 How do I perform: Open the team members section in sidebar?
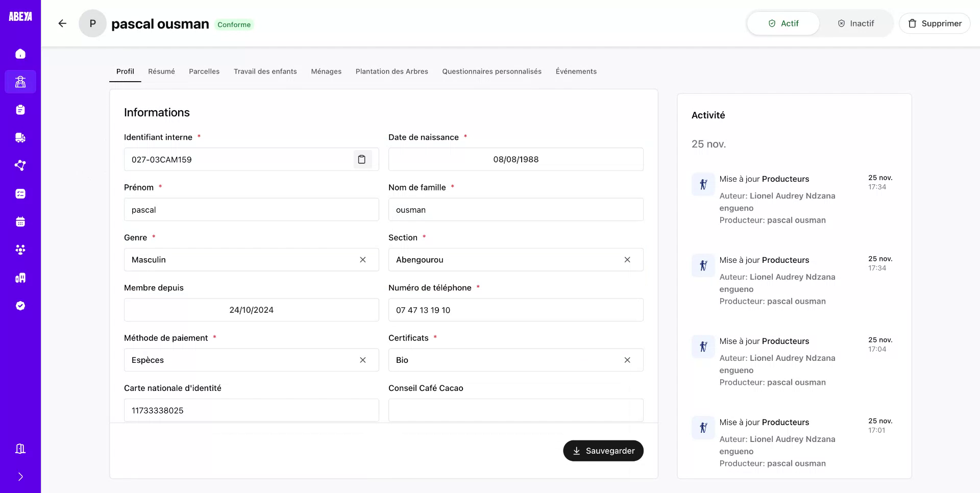tap(20, 250)
